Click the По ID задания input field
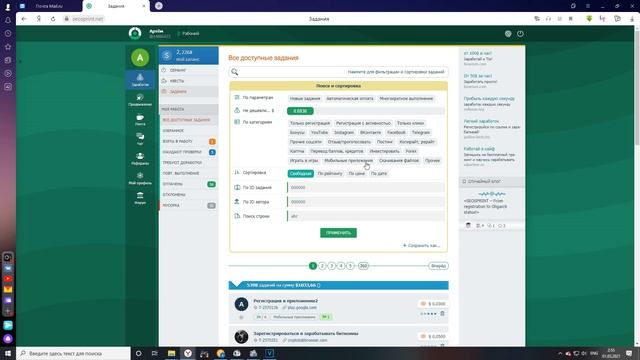This screenshot has height=360, width=640. coord(366,187)
